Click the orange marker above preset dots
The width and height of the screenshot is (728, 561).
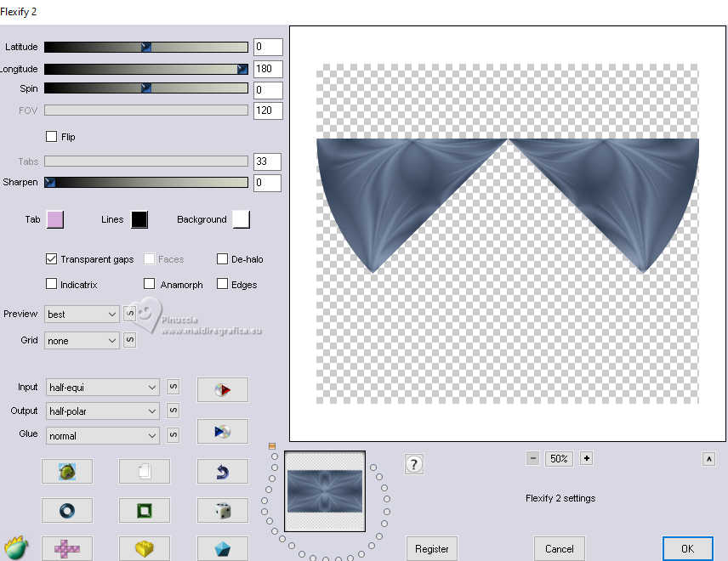pyautogui.click(x=272, y=446)
